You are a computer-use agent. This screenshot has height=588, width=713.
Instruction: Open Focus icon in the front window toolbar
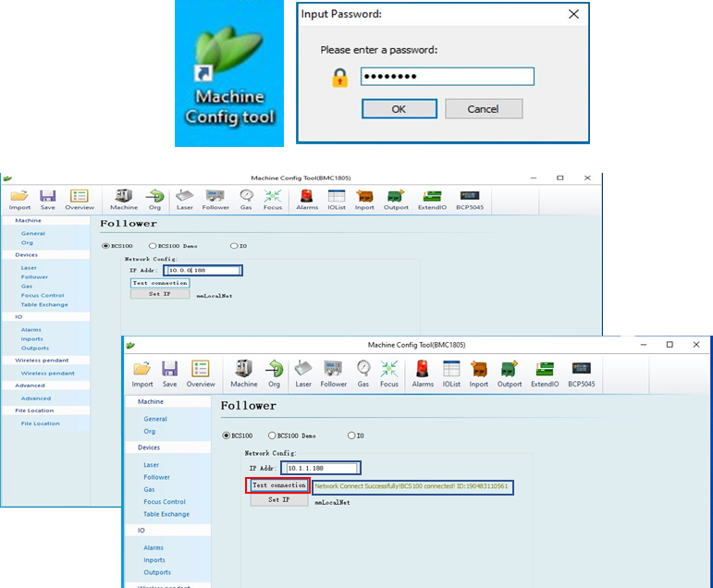(x=389, y=374)
